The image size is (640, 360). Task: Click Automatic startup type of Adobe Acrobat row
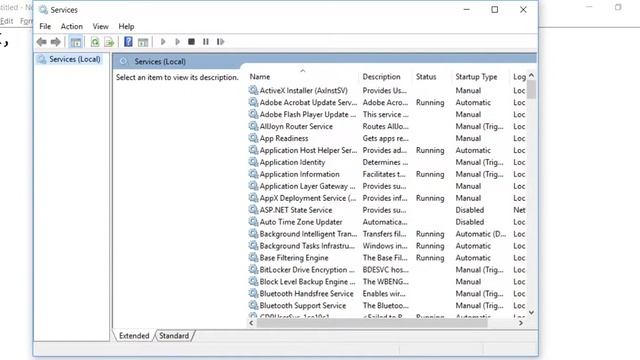473,102
